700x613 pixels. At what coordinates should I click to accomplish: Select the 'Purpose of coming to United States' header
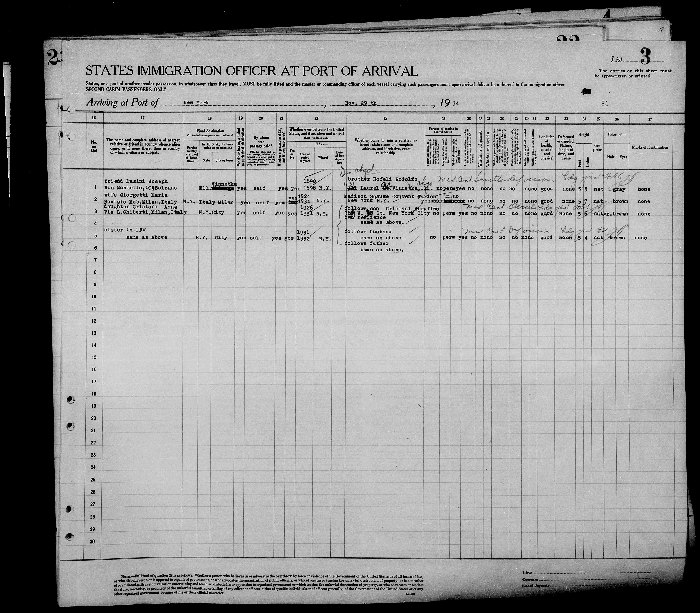point(443,130)
